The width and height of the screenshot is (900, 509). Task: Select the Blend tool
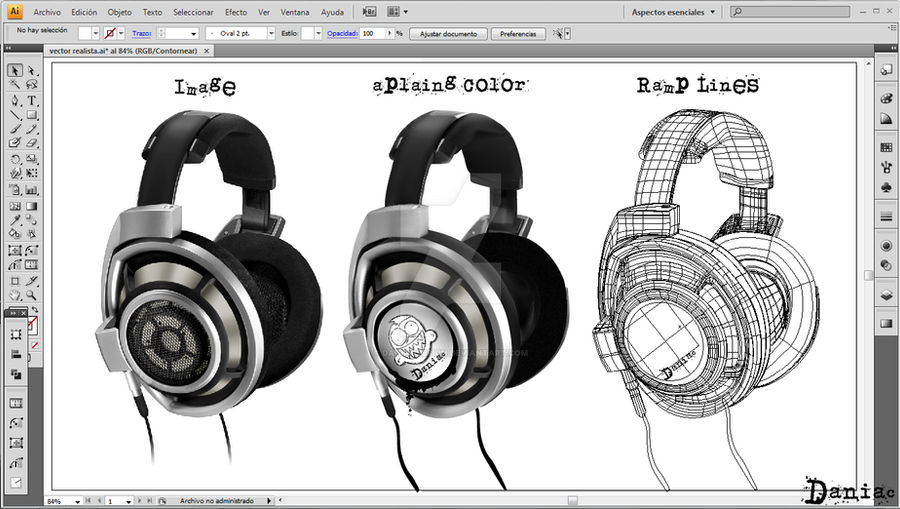(x=32, y=220)
